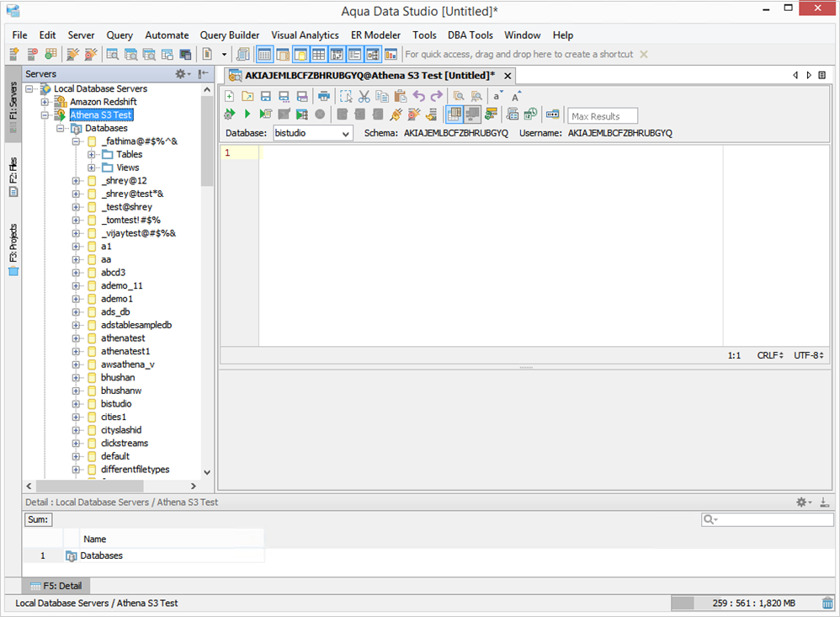Click the Max Results input field
Screen dimensions: 840x617
click(603, 116)
